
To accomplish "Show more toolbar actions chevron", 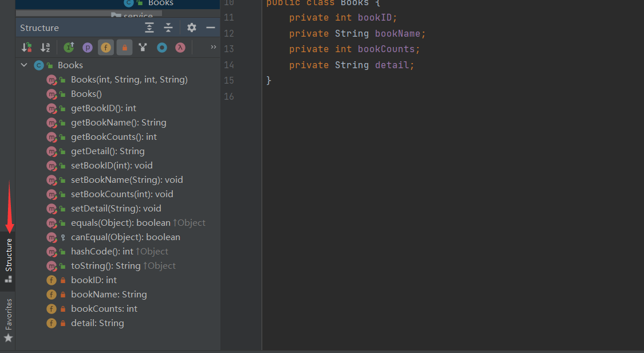I will [x=213, y=47].
